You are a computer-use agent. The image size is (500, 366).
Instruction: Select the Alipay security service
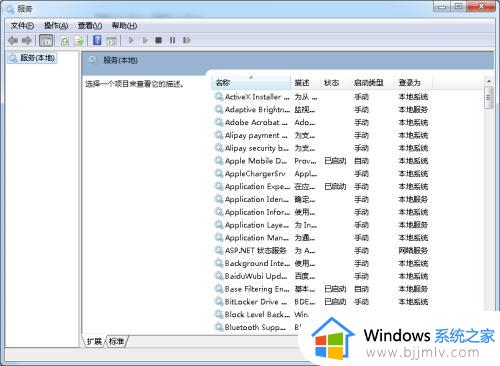(322, 148)
